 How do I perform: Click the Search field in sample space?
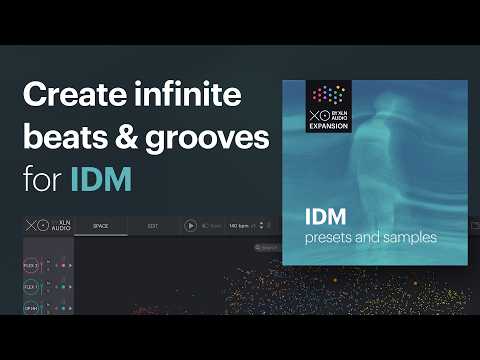coord(267,248)
